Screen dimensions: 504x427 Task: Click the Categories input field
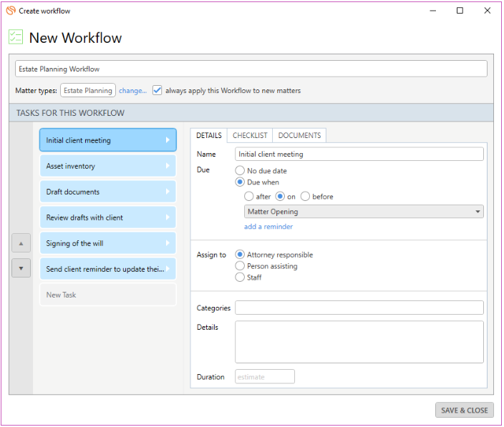coord(359,308)
